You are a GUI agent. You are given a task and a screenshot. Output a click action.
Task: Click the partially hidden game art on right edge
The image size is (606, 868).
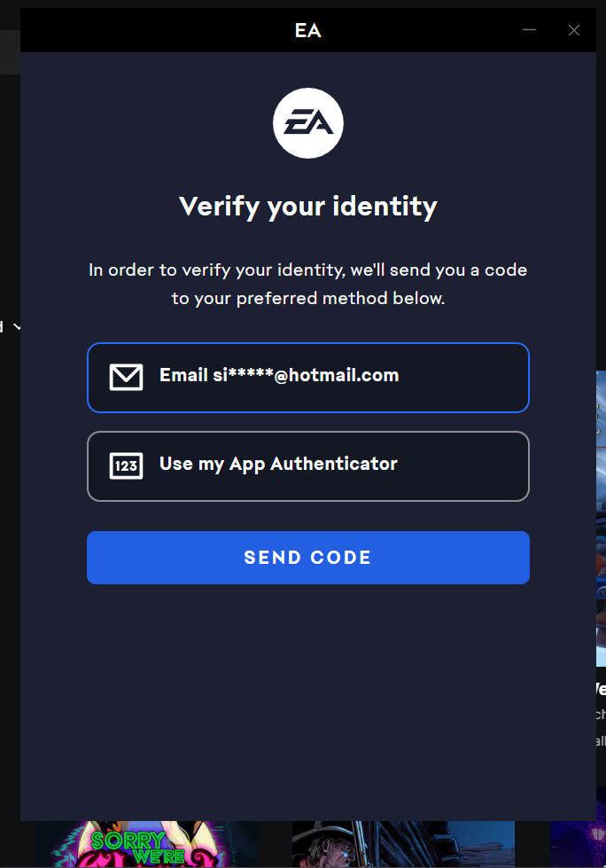coord(601,514)
